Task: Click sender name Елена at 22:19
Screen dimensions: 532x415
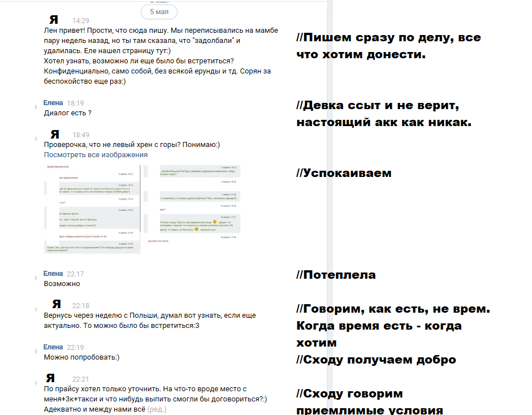Action: coord(53,347)
